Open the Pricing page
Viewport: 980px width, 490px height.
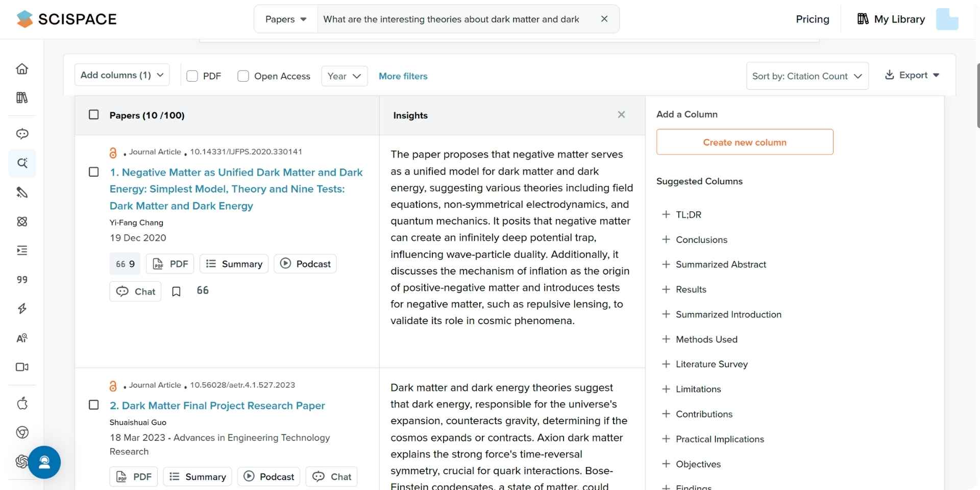pos(812,19)
